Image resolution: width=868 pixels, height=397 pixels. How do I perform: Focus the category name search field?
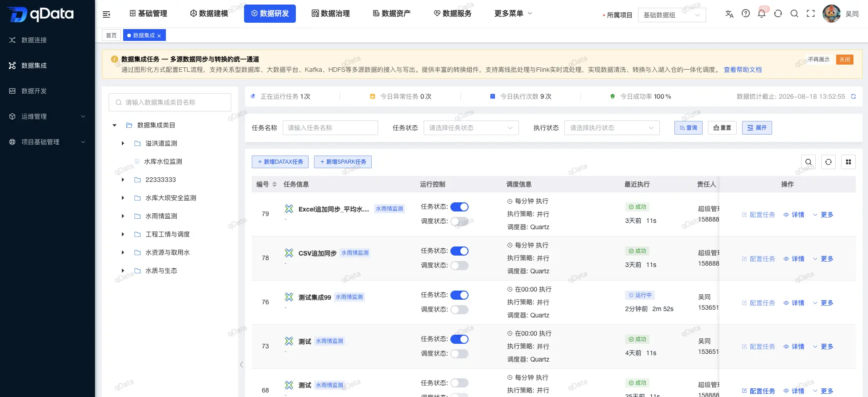coord(170,102)
